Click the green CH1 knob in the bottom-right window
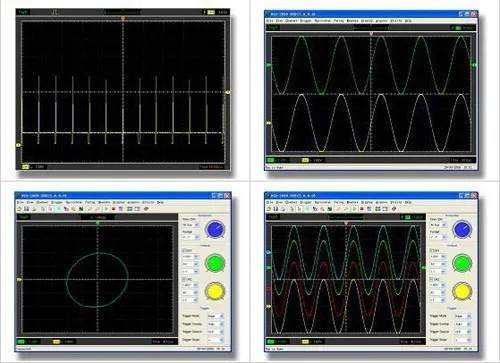The image size is (500, 363). pyautogui.click(x=462, y=263)
